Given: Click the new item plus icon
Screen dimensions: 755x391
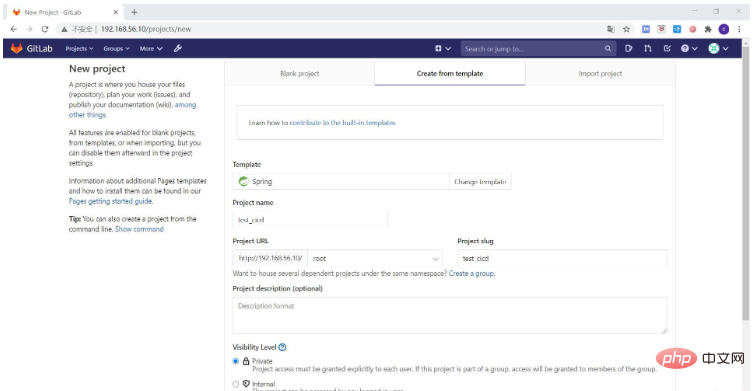Looking at the screenshot, I should point(439,49).
